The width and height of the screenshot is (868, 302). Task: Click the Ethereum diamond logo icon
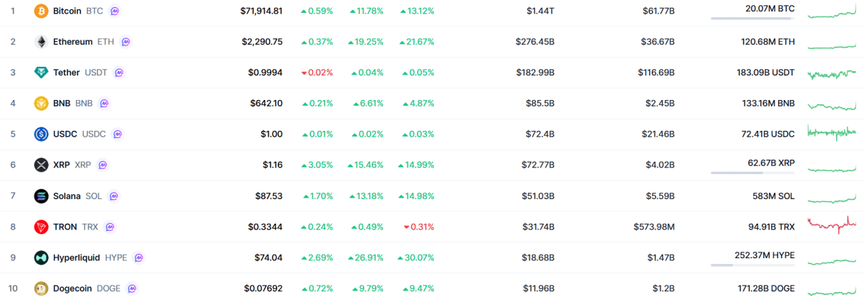(x=41, y=42)
